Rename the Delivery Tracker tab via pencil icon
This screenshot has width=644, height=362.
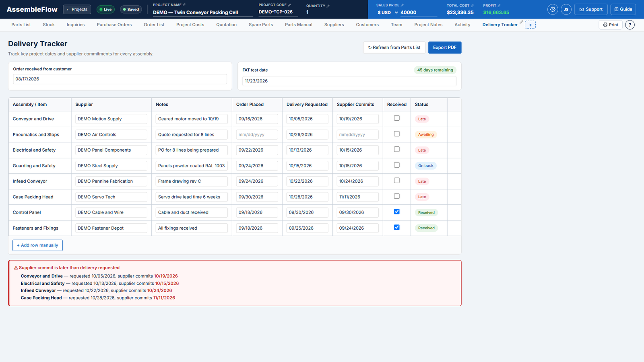[x=521, y=22]
